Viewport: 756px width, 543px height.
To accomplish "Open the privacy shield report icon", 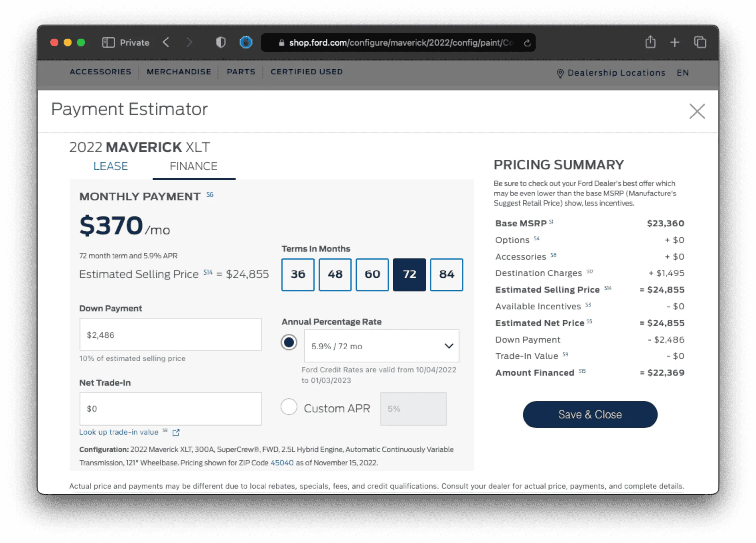I will 221,42.
